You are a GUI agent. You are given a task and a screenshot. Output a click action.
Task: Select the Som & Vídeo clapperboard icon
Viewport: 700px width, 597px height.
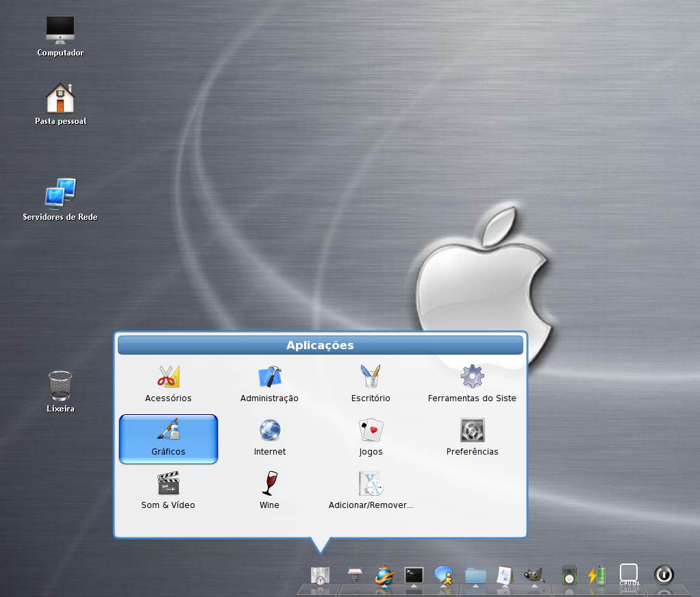click(x=168, y=483)
